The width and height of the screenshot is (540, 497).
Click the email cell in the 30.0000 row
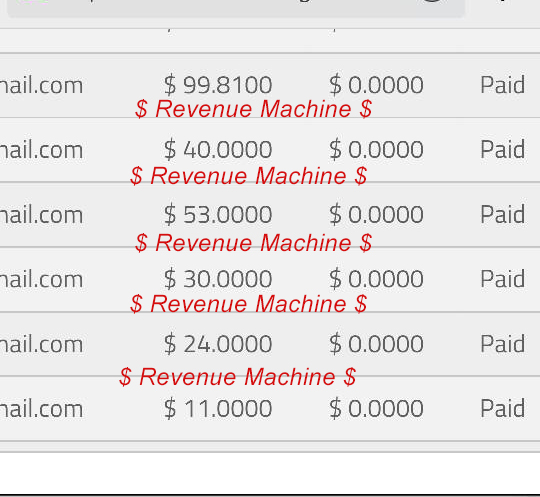(x=41, y=279)
